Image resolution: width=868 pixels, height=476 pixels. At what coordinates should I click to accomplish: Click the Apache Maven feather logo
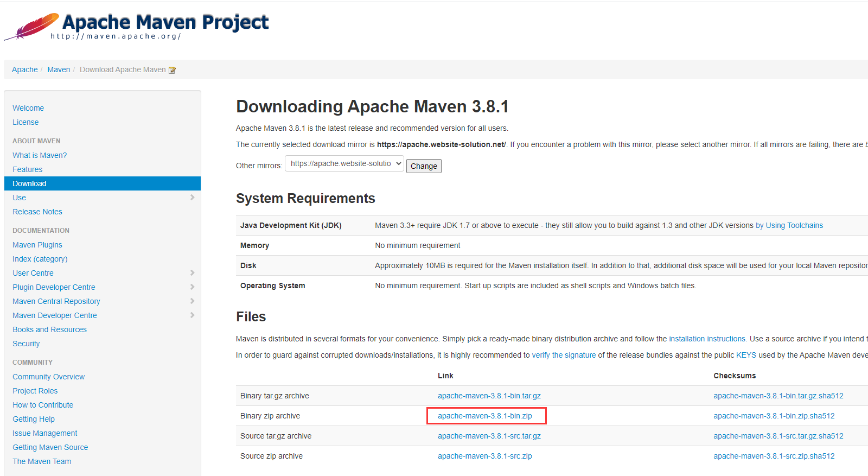(31, 26)
